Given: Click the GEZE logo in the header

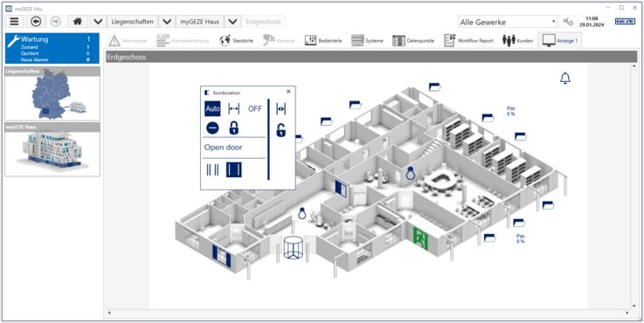Looking at the screenshot, I should (625, 21).
